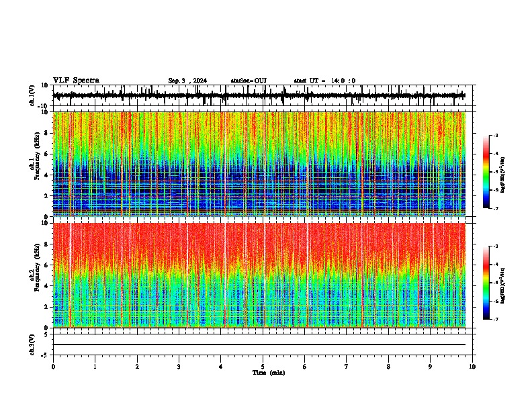Select the date text "Sep. 3 , 2024"
Viewport: 532px width, 411px height.
coord(187,81)
